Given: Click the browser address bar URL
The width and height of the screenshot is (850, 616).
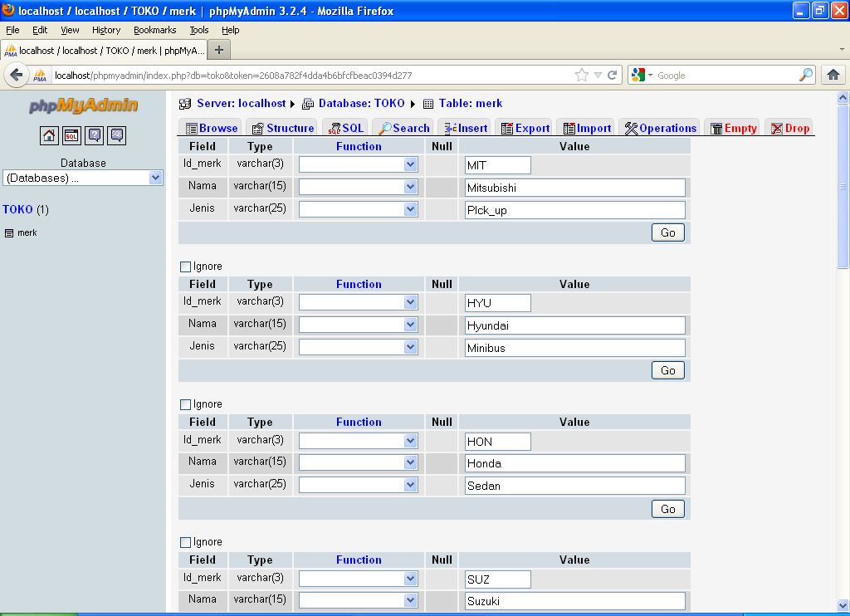Looking at the screenshot, I should pos(313,76).
